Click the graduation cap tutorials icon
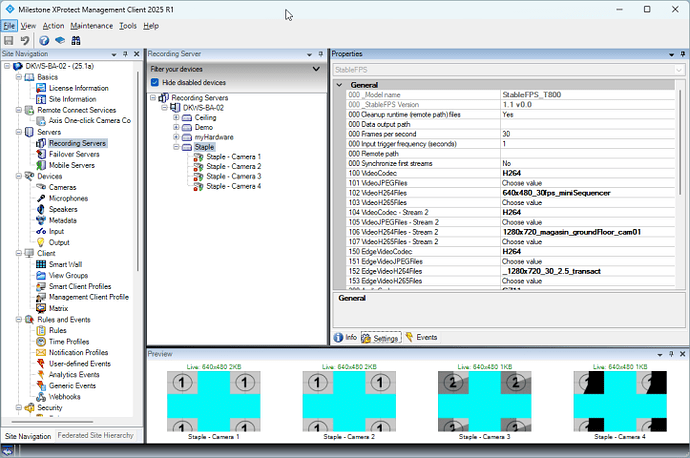Image resolution: width=690 pixels, height=458 pixels. [x=60, y=40]
